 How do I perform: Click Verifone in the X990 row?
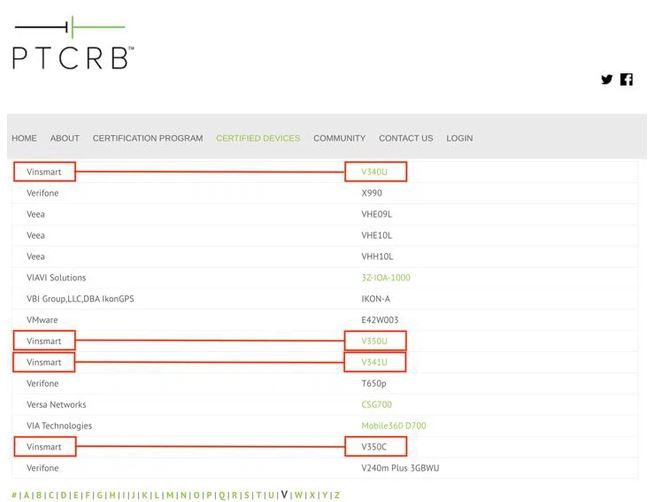tap(43, 193)
